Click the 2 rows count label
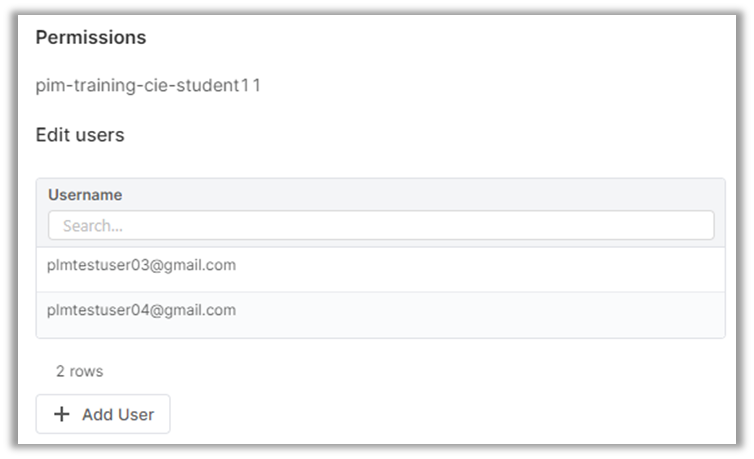754x459 pixels. pyautogui.click(x=79, y=371)
